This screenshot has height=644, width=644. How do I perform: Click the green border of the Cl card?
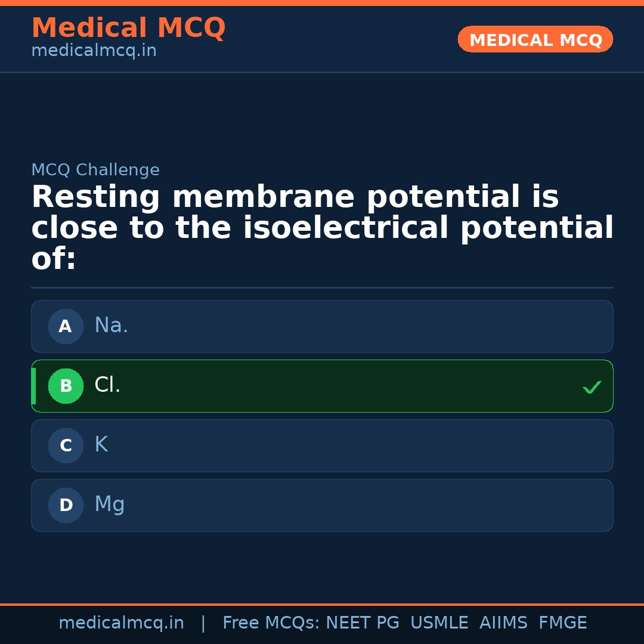coord(322,360)
